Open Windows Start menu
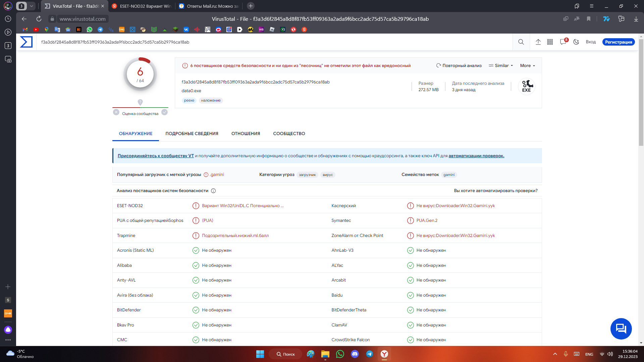The width and height of the screenshot is (644, 362). [x=260, y=354]
